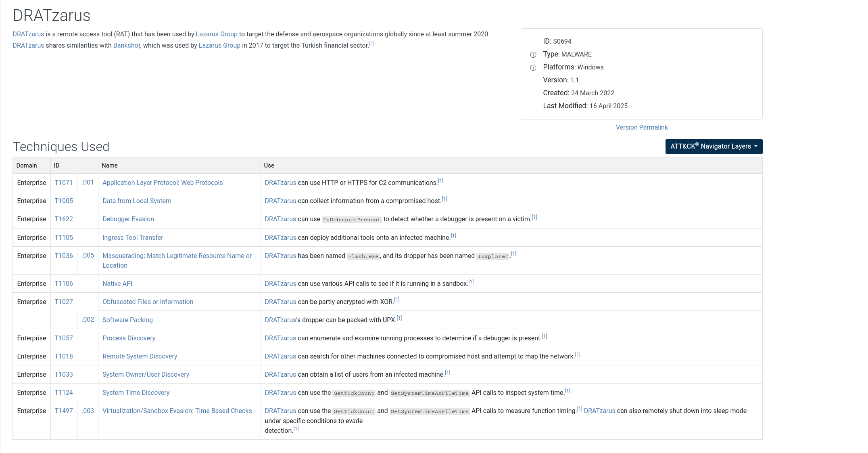Open the Version Permalink link
The image size is (868, 453).
[641, 127]
